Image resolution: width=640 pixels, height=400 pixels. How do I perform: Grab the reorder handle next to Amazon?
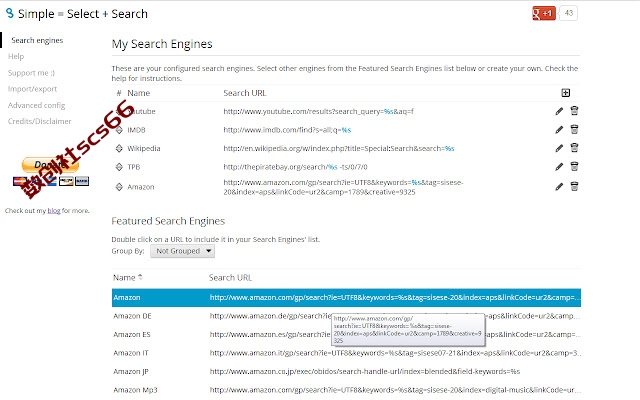(x=119, y=187)
